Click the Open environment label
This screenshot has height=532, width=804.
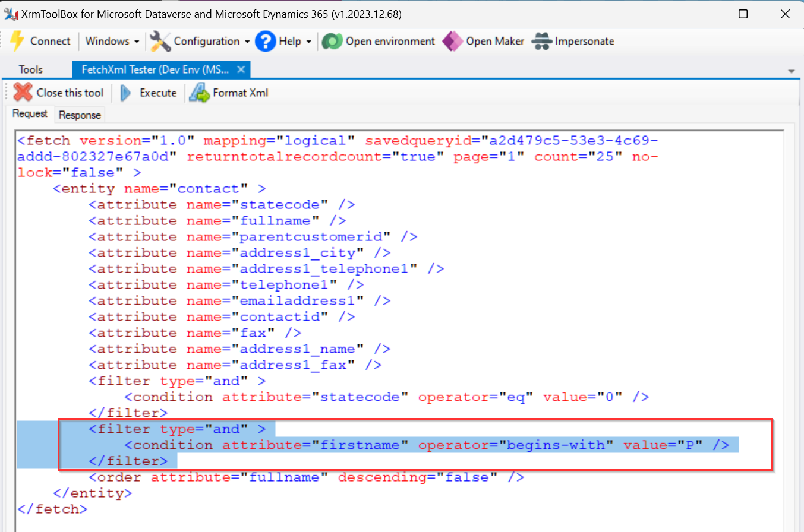390,42
